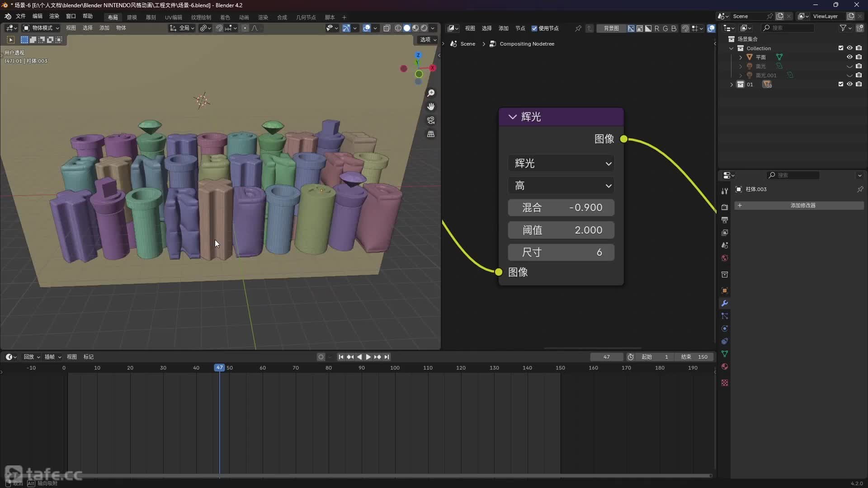The image size is (868, 488).
Task: Hide Collection with its eye icon
Action: [849, 48]
